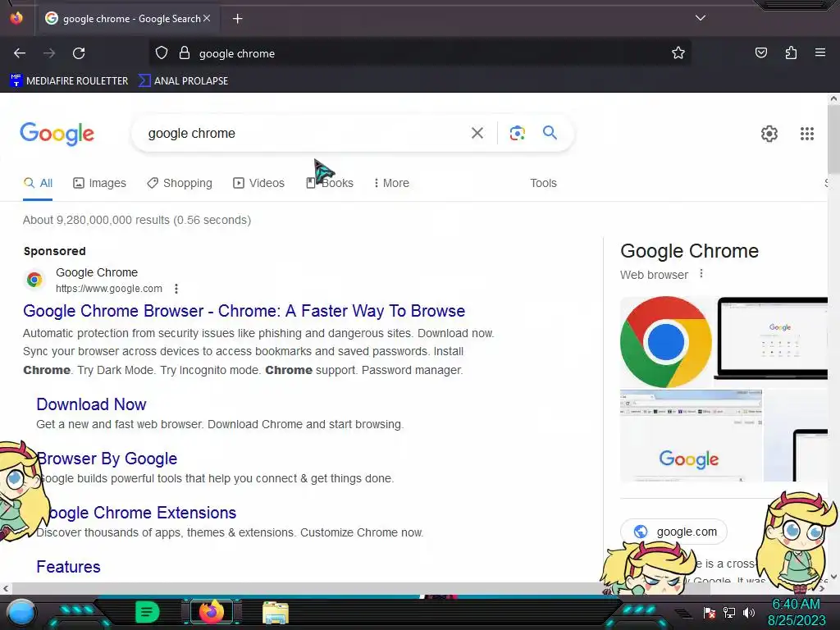840x630 pixels.
Task: Open the Features link
Action: point(68,567)
